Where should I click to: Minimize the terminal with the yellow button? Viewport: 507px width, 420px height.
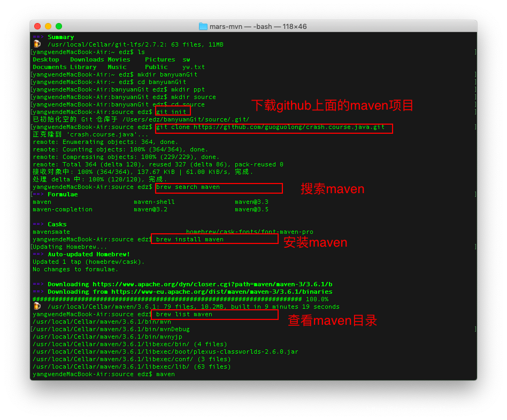(48, 26)
